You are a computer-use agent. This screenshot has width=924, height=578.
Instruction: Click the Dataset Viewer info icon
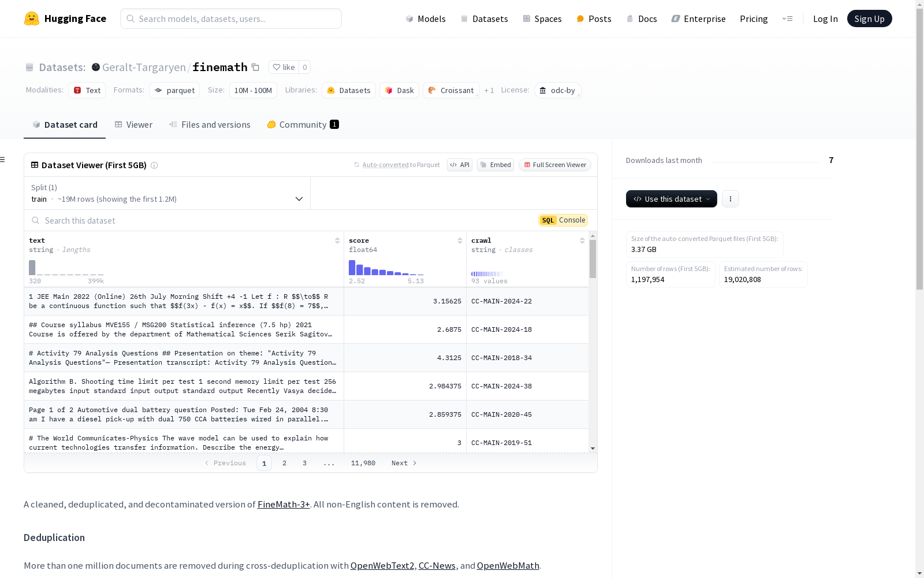pyautogui.click(x=154, y=165)
